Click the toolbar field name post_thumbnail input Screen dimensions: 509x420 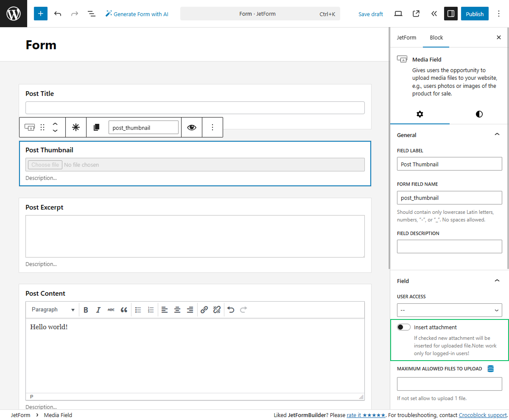pos(143,127)
